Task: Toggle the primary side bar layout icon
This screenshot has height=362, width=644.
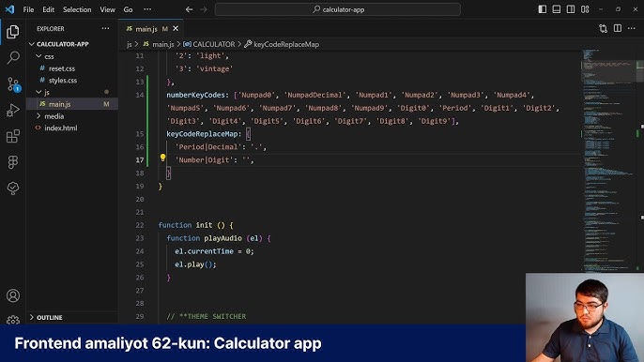Action: [543, 9]
